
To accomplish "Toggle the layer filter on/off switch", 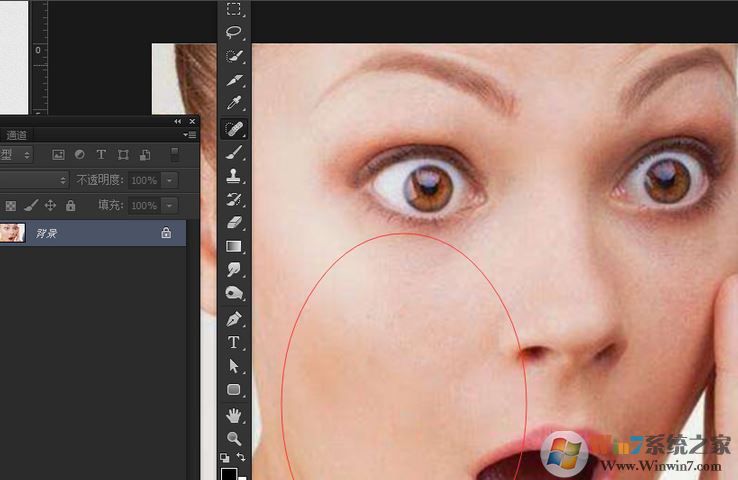I will (x=175, y=155).
